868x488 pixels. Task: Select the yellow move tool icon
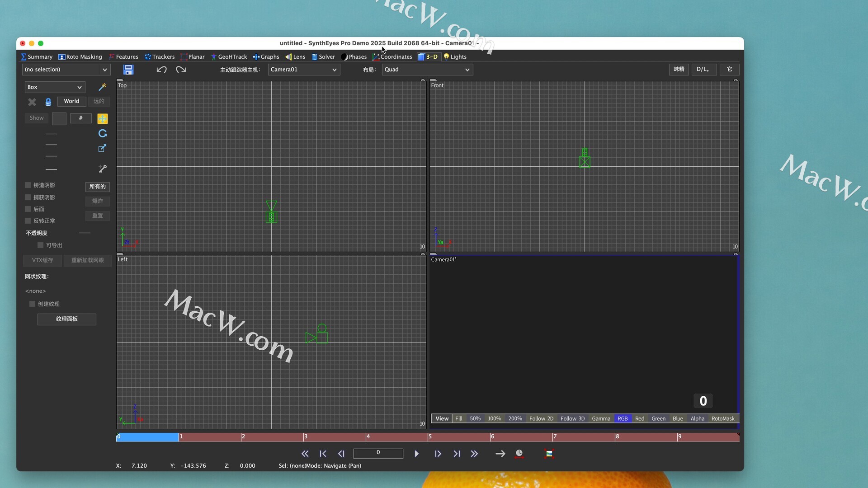[103, 119]
